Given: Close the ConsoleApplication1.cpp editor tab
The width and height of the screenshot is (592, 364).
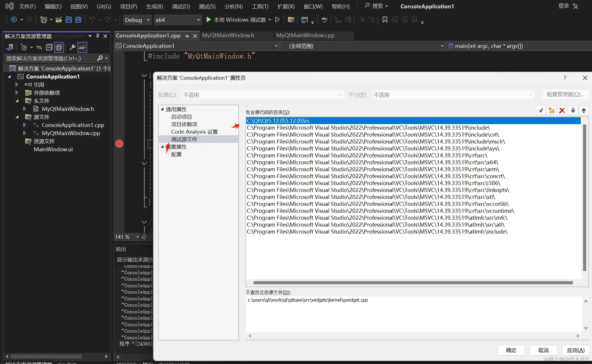Looking at the screenshot, I should tap(195, 36).
